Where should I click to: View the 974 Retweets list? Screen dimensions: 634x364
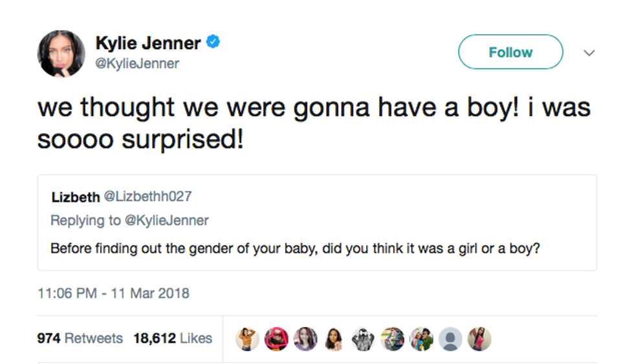point(80,338)
